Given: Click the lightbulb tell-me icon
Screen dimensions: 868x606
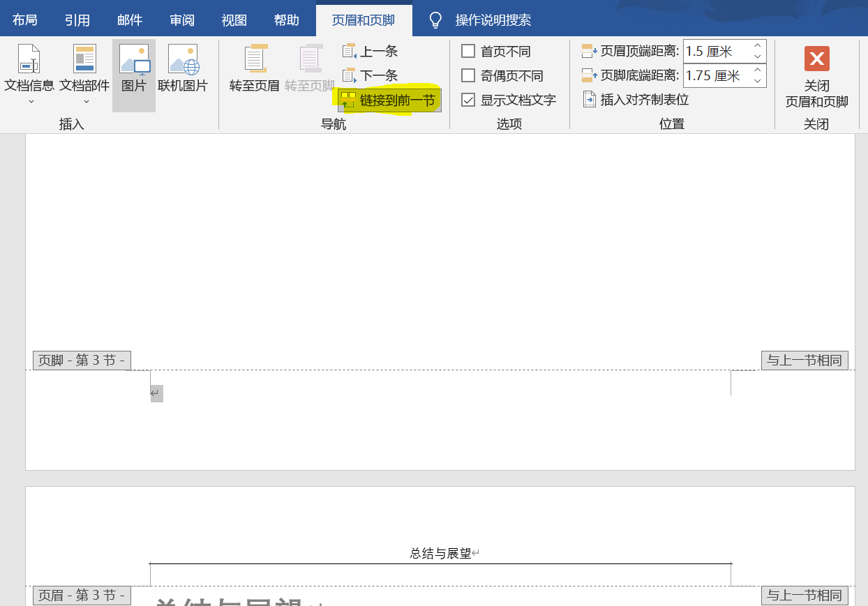Looking at the screenshot, I should pos(435,20).
